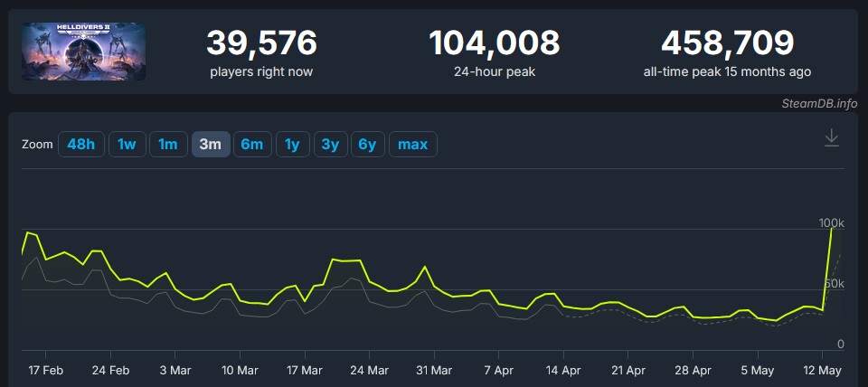
Task: Set chart zoom to 1w
Action: [127, 145]
